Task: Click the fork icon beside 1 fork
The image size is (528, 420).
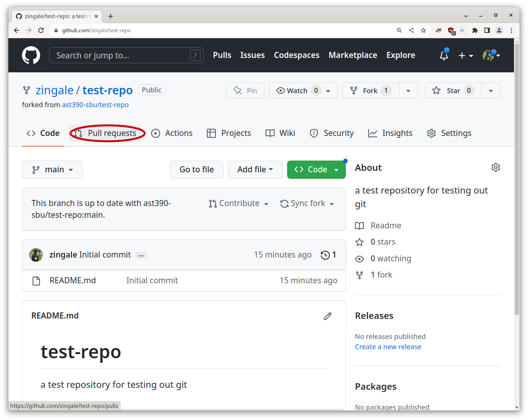Action: tap(359, 275)
